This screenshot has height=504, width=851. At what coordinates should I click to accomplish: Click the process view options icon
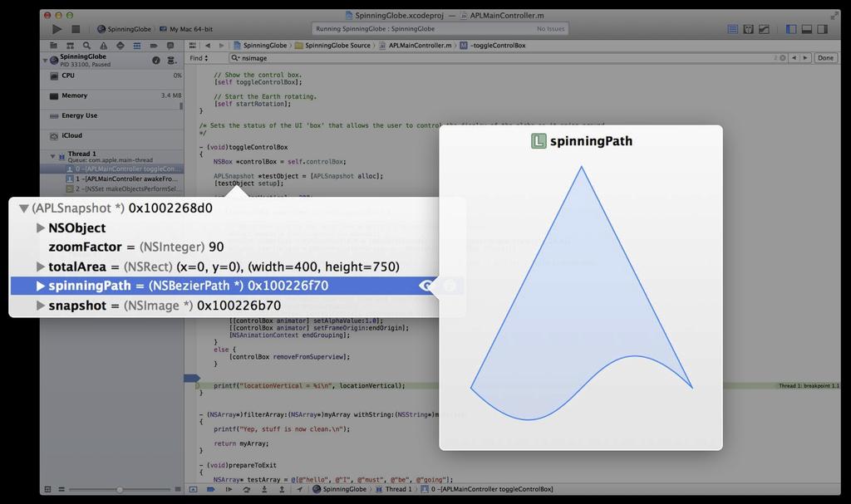171,61
